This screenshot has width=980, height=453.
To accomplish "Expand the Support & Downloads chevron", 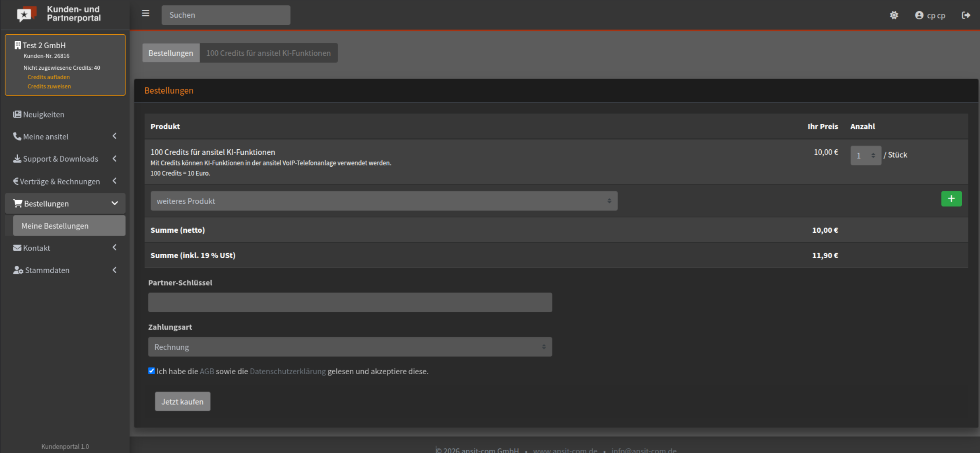I will tap(115, 158).
